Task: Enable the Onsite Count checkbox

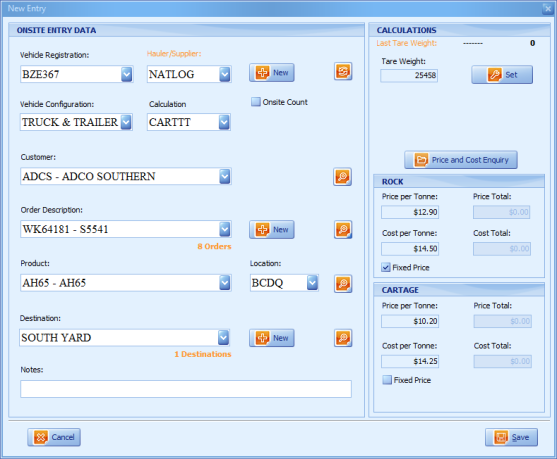Action: (256, 102)
